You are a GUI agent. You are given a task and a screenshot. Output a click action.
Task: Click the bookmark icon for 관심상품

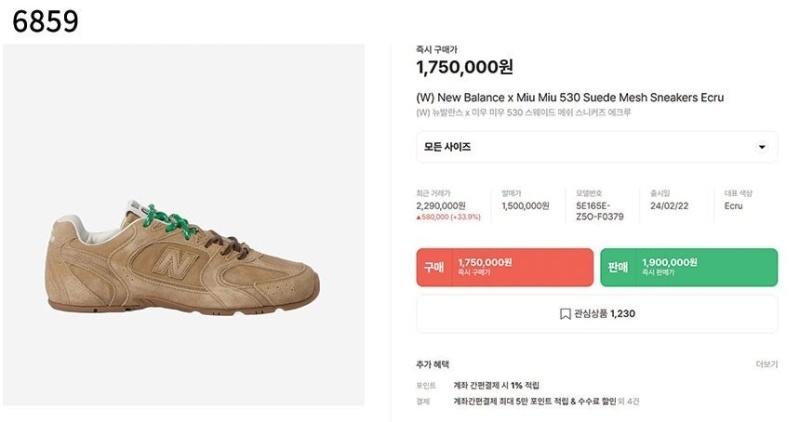coord(565,313)
